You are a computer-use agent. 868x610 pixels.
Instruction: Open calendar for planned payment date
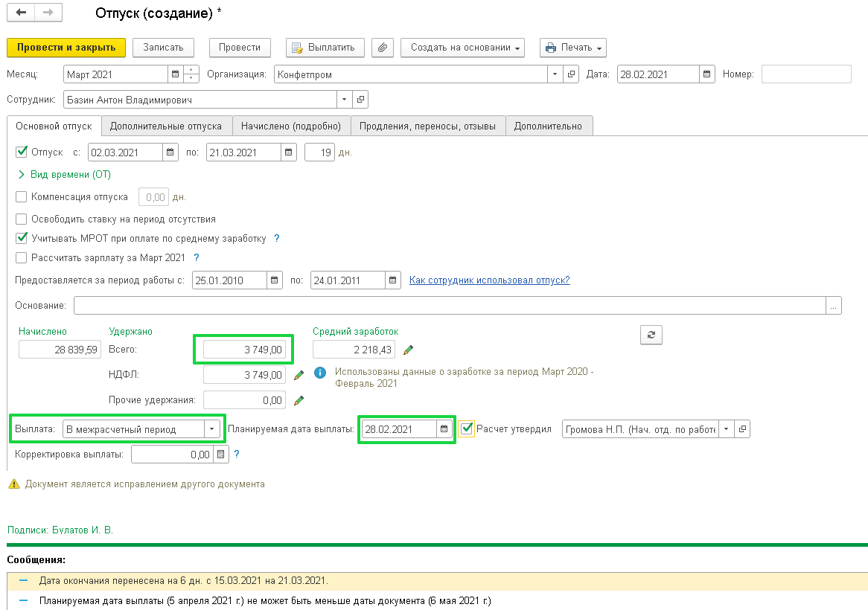444,429
